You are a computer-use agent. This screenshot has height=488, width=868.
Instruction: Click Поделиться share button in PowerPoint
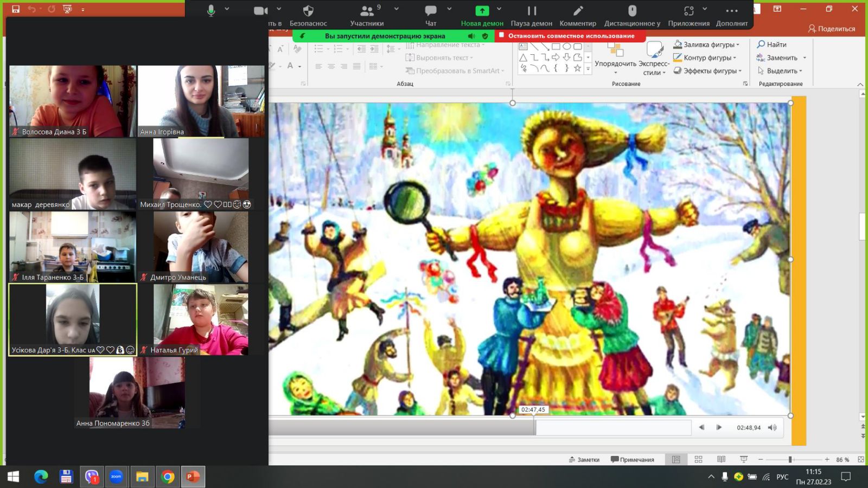[x=831, y=29]
